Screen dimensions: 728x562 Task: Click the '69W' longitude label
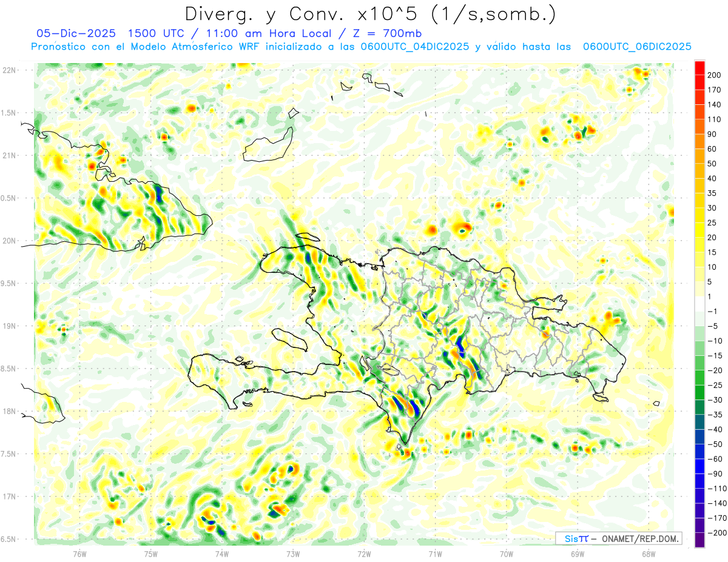coord(578,554)
